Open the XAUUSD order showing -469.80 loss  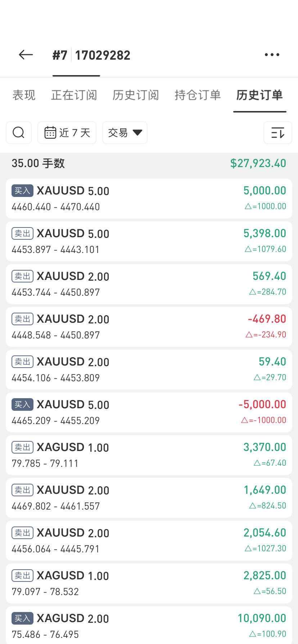[149, 327]
